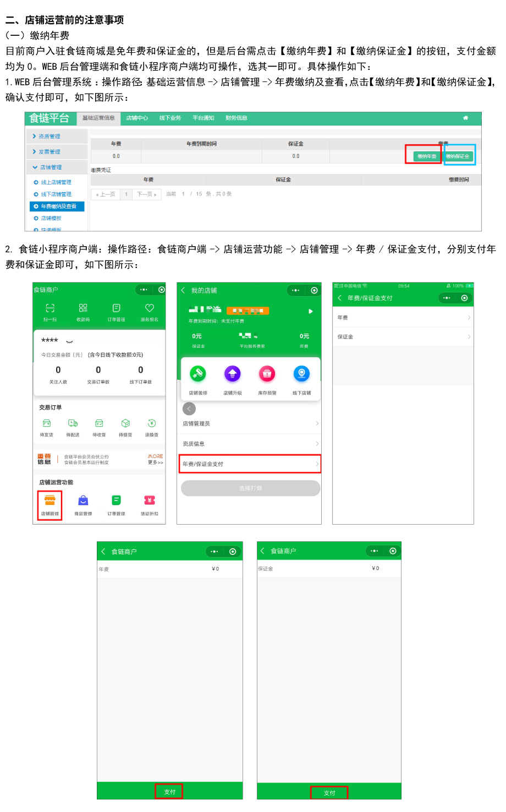Click the 缴纳年费 button

[x=426, y=156]
